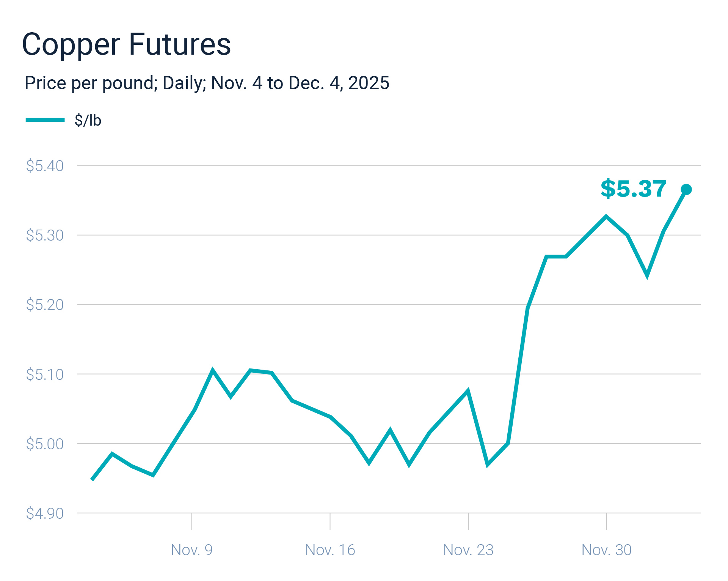Click the Nov. 23 x-axis label
The height and width of the screenshot is (581, 728).
(x=468, y=550)
